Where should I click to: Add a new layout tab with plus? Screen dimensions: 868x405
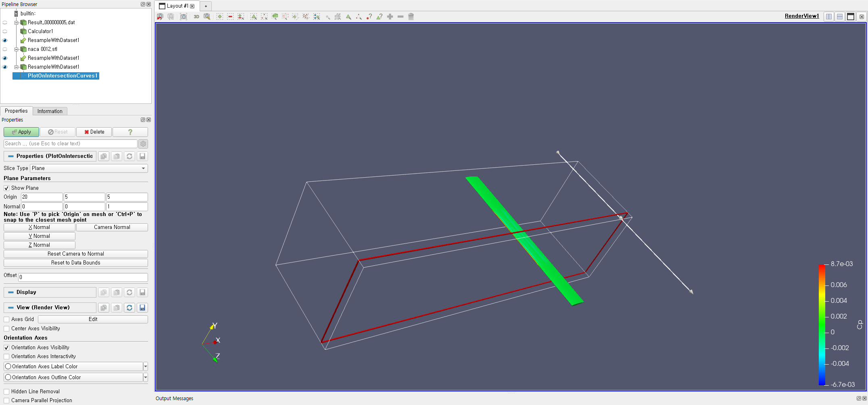(x=206, y=6)
